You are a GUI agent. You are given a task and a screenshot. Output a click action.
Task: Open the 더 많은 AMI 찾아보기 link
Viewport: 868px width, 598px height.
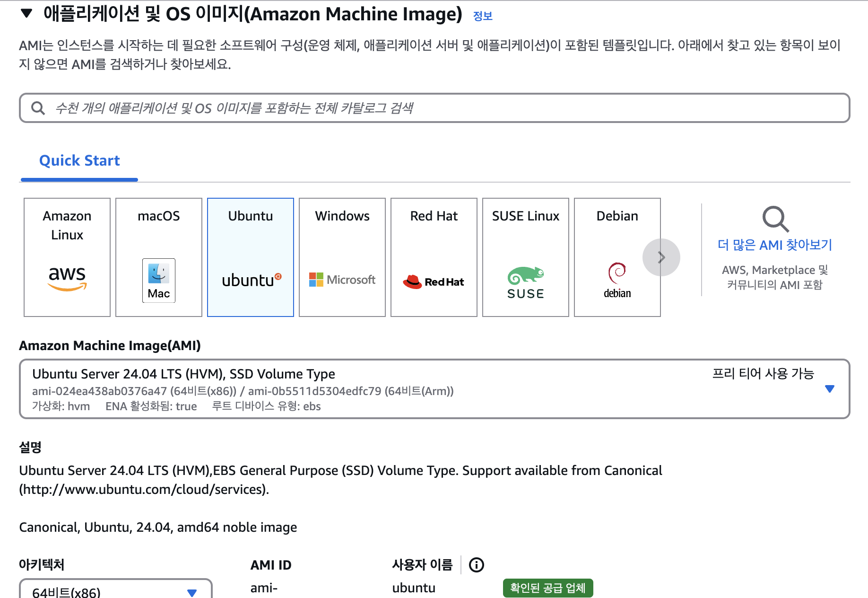[774, 245]
